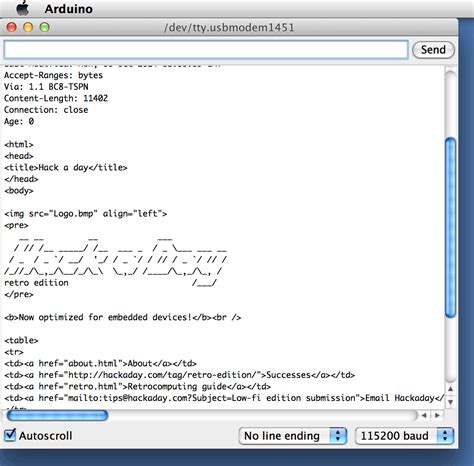Click the Successes link line
Screen dimensions: 474x466
(x=179, y=375)
